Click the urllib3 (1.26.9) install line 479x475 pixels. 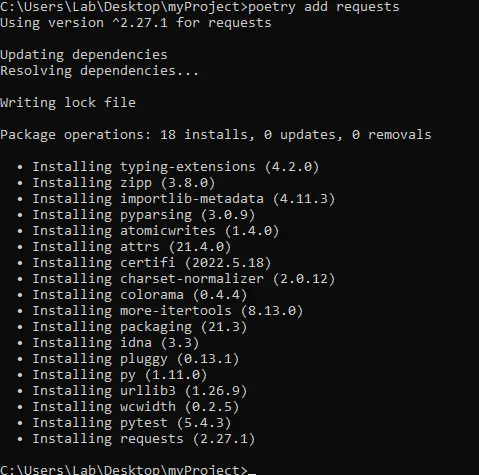pos(132,391)
